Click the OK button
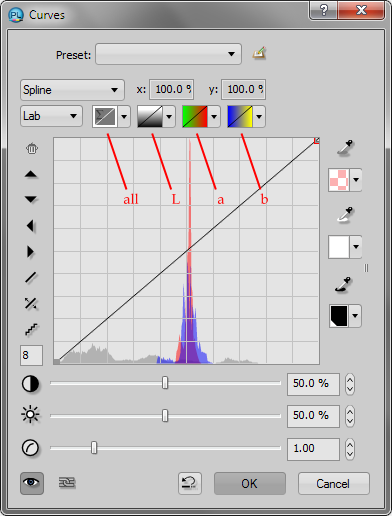The width and height of the screenshot is (392, 516). click(250, 483)
